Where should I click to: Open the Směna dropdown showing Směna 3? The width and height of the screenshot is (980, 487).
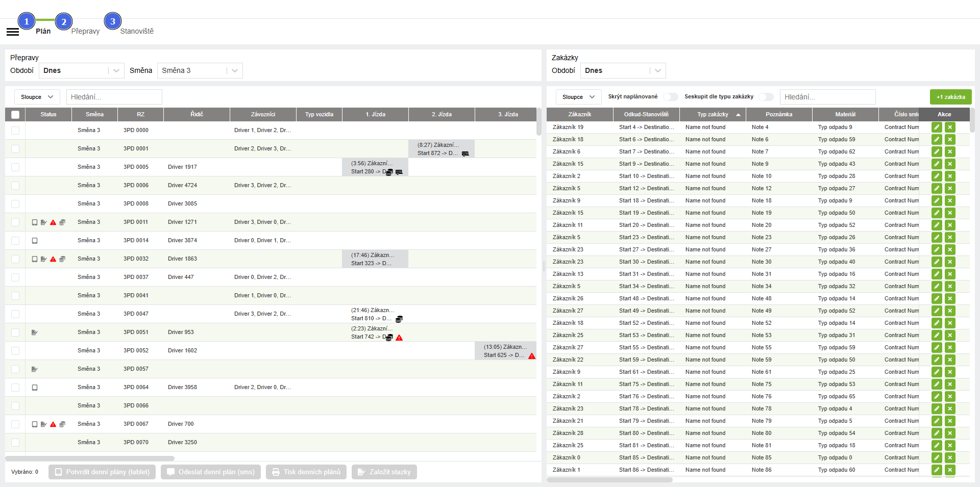(200, 70)
